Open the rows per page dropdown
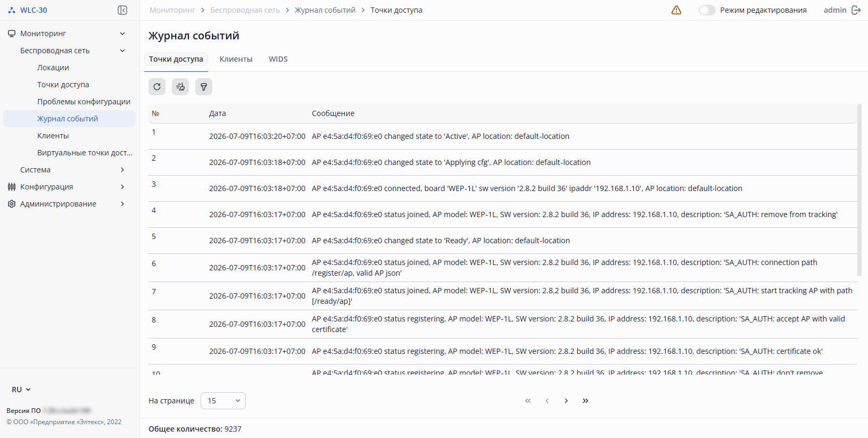Screen dimensions: 868x438 [223, 401]
